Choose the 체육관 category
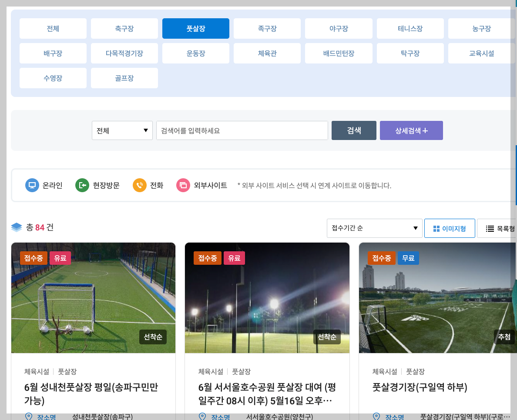Screen dimensions: 517x420 tap(267, 53)
